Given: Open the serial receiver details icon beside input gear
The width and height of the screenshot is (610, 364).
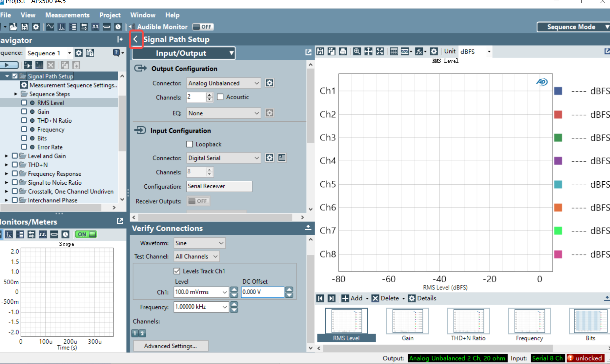Looking at the screenshot, I should [x=282, y=158].
